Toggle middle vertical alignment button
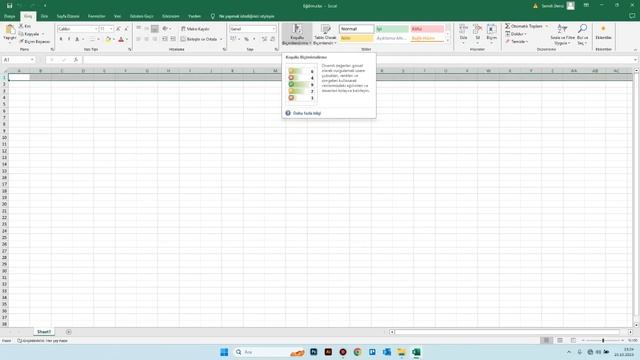This screenshot has width=640, height=360. (x=147, y=29)
